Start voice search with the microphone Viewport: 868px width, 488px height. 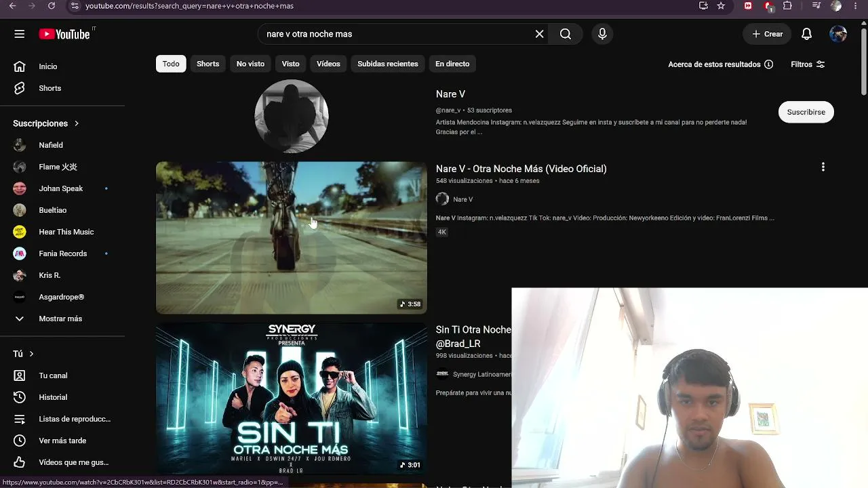tap(602, 34)
